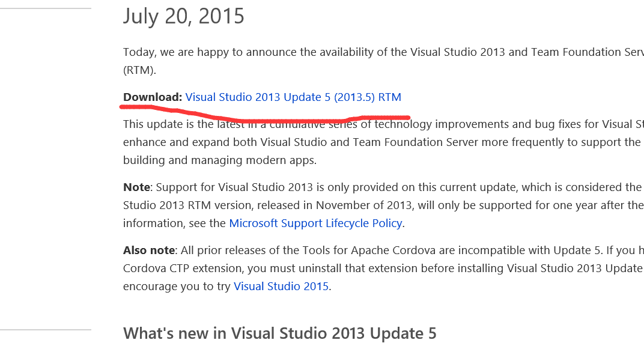Click the "What's new in Visual Studio 2013 Update 5" heading
This screenshot has height=355, width=644.
(x=279, y=333)
